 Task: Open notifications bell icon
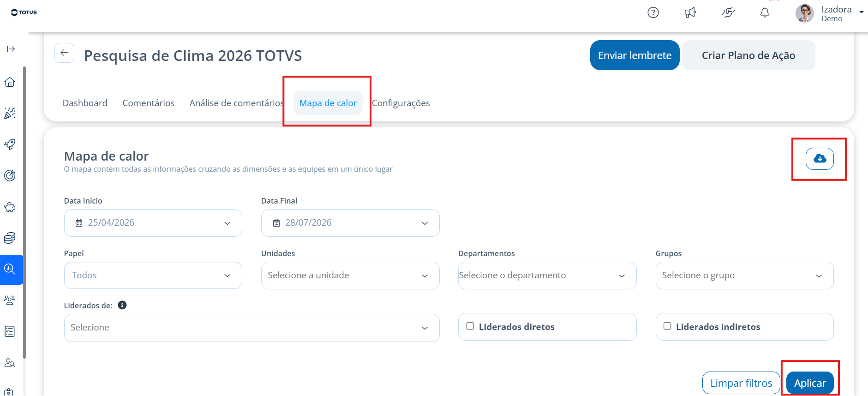tap(765, 12)
